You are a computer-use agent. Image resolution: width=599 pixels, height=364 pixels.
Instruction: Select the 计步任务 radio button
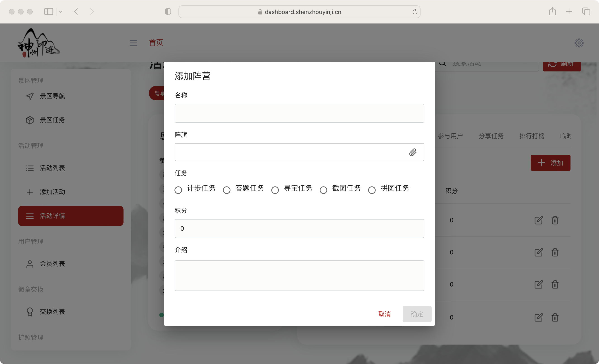(178, 190)
